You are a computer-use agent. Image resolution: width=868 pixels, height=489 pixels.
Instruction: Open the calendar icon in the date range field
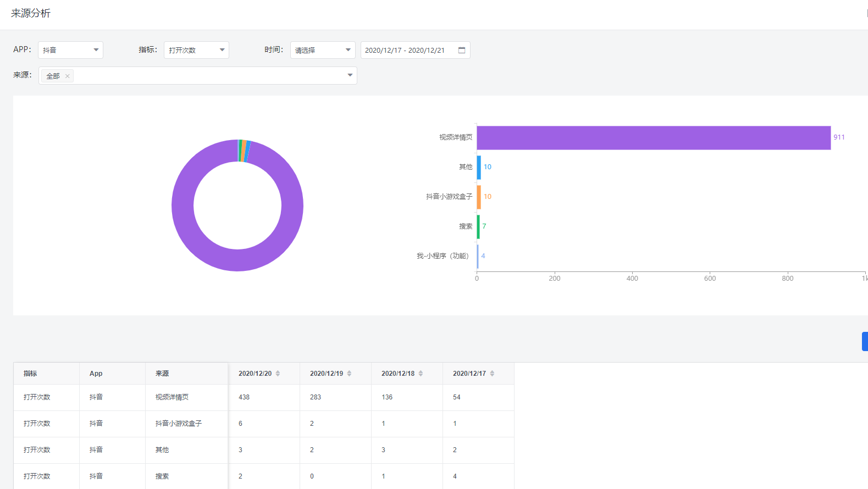coord(462,50)
